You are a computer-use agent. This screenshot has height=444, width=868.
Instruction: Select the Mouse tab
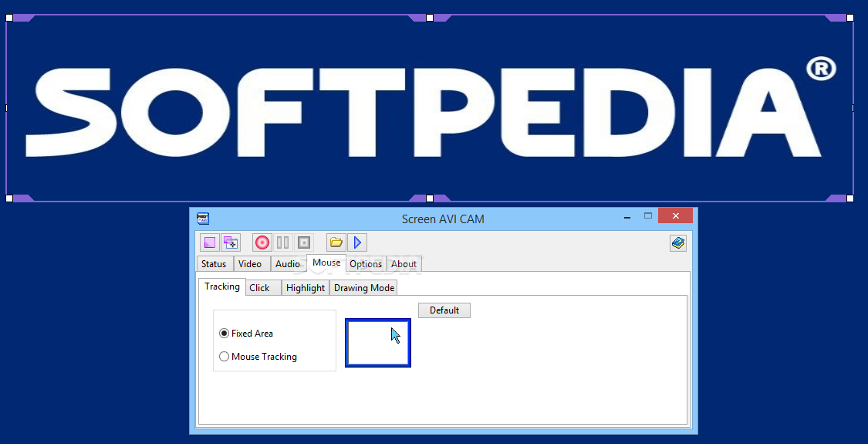coord(326,263)
